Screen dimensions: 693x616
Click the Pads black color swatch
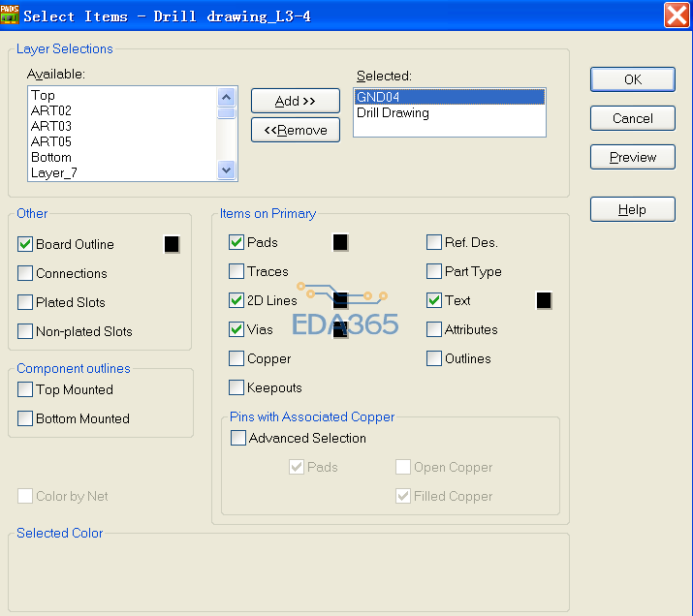[x=340, y=242]
